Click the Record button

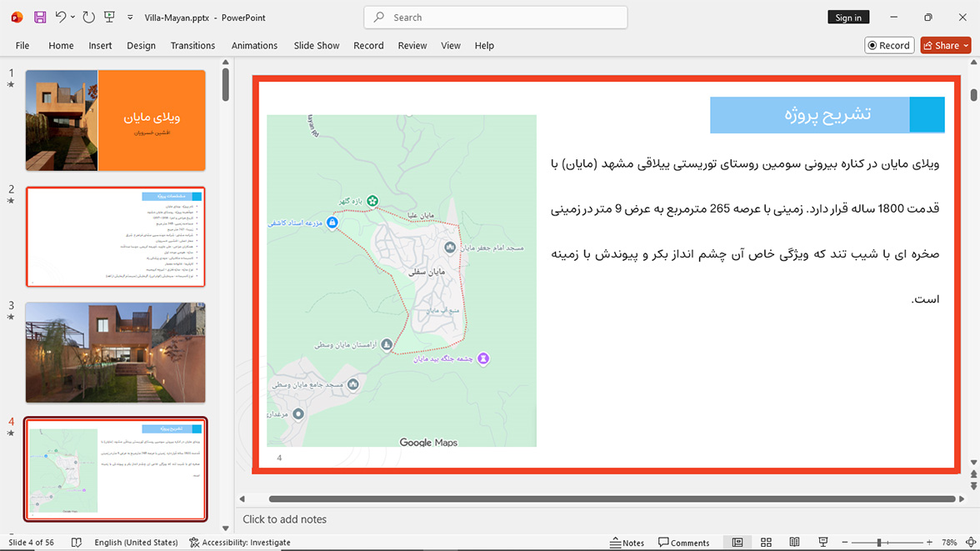pyautogui.click(x=889, y=46)
